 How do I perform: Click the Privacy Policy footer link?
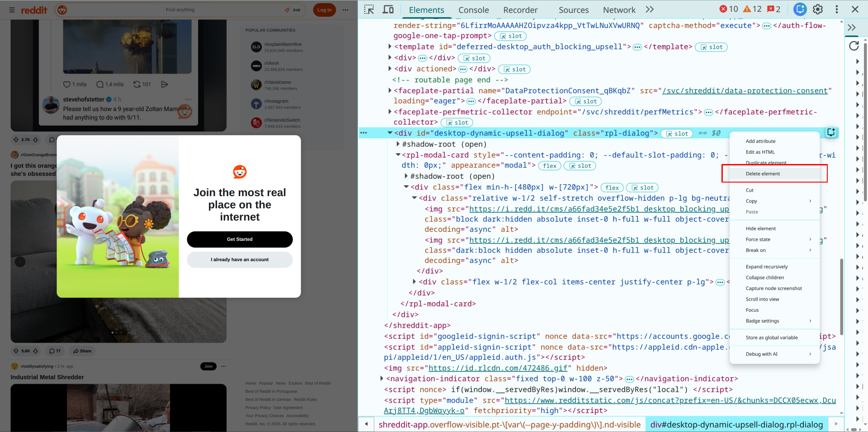tap(258, 408)
